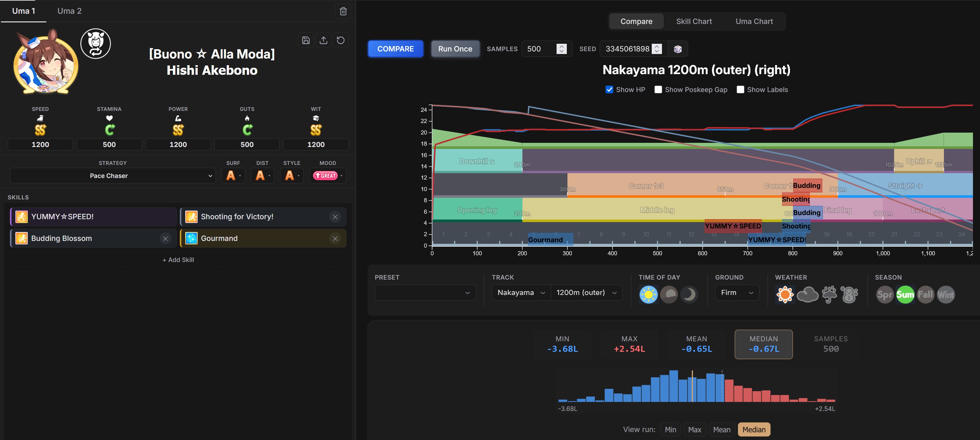Click the trash delete icon
Image resolution: width=980 pixels, height=440 pixels.
point(343,11)
